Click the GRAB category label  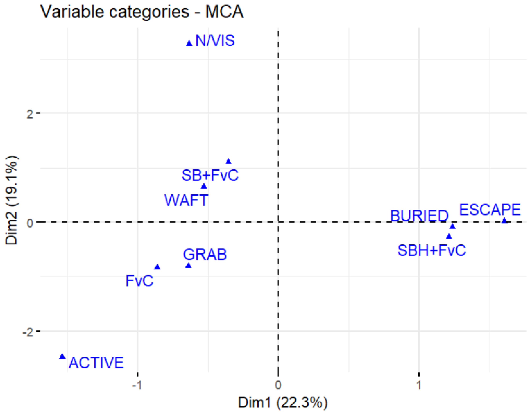pyautogui.click(x=205, y=255)
